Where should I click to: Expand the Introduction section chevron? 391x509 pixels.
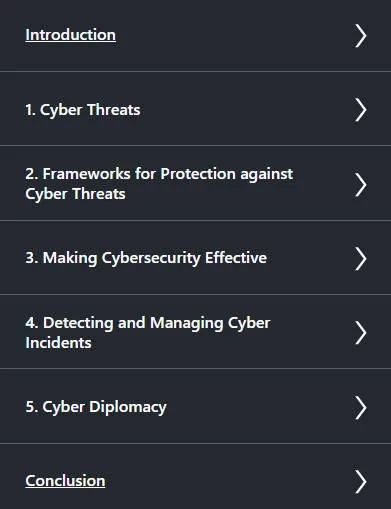click(x=360, y=36)
